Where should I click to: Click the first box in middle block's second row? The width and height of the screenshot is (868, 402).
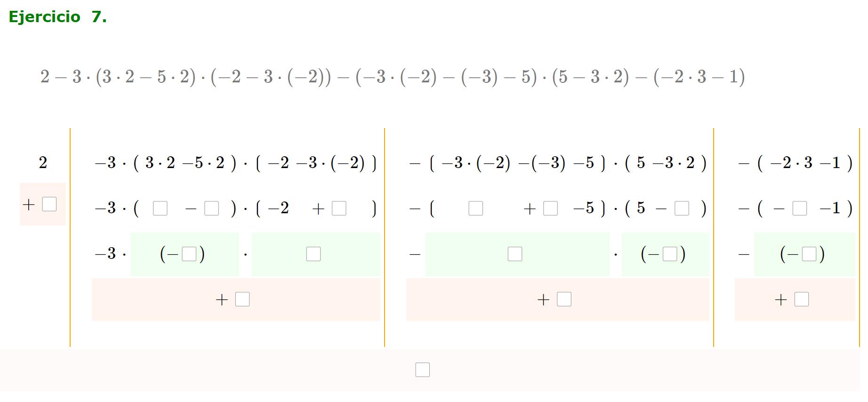pyautogui.click(x=475, y=208)
